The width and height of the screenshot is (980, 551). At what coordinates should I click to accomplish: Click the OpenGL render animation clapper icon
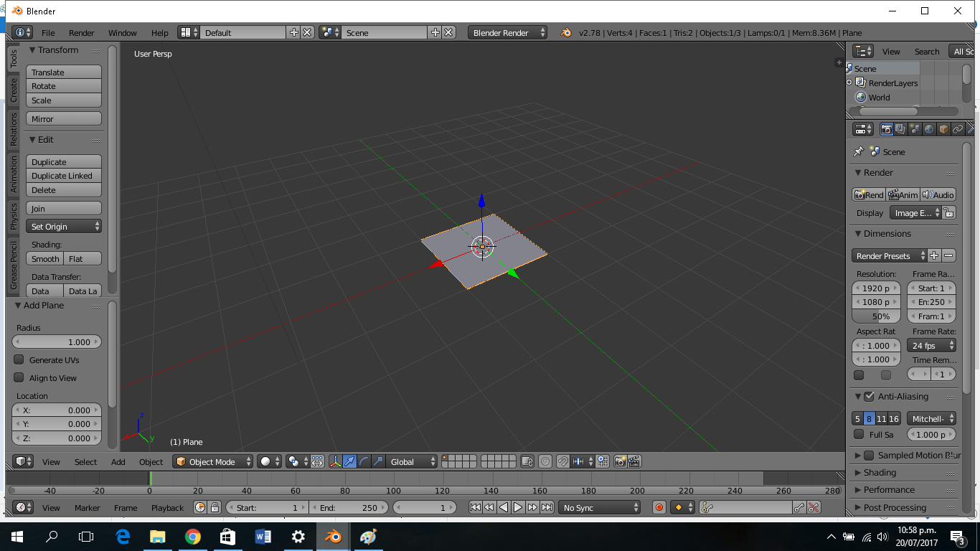[634, 462]
